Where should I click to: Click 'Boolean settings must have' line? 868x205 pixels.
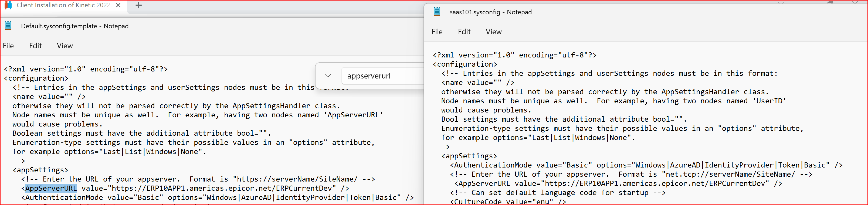[142, 133]
